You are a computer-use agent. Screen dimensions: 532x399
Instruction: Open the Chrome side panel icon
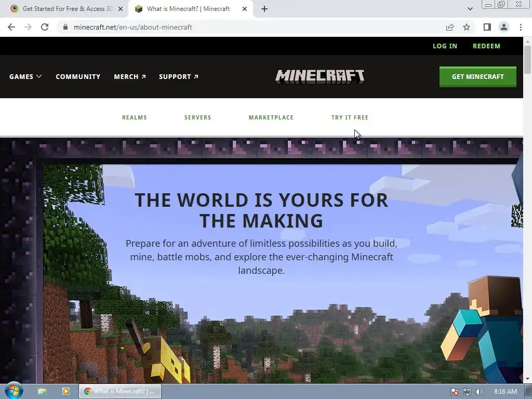(487, 27)
